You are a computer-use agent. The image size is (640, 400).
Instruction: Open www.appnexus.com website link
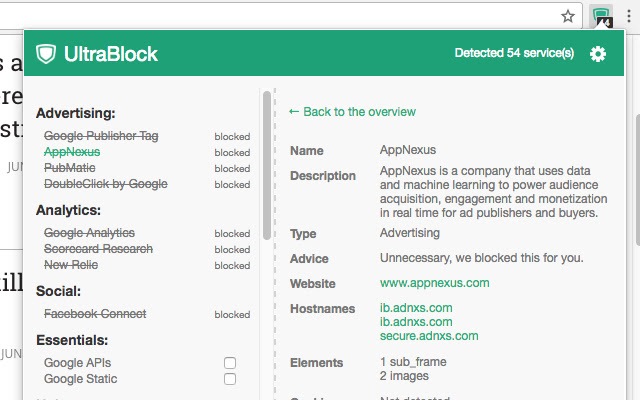tap(434, 284)
